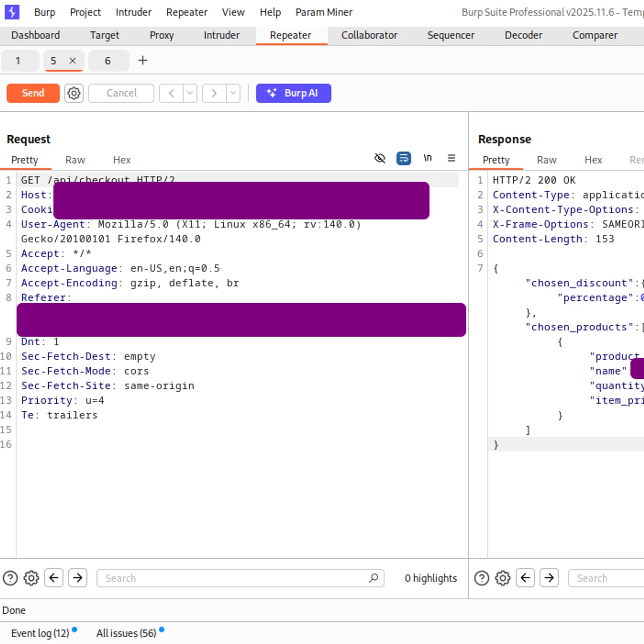Close Repeater tab 5
Image resolution: width=644 pixels, height=644 pixels.
[72, 61]
